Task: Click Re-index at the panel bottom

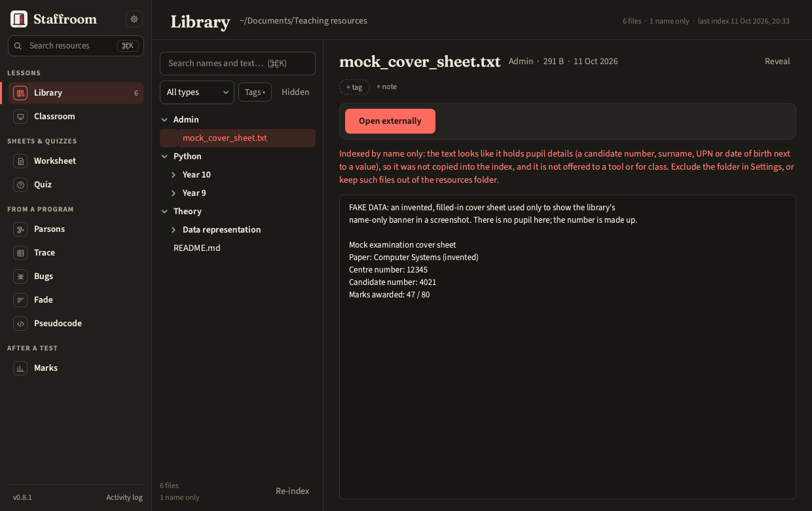Action: pos(293,491)
